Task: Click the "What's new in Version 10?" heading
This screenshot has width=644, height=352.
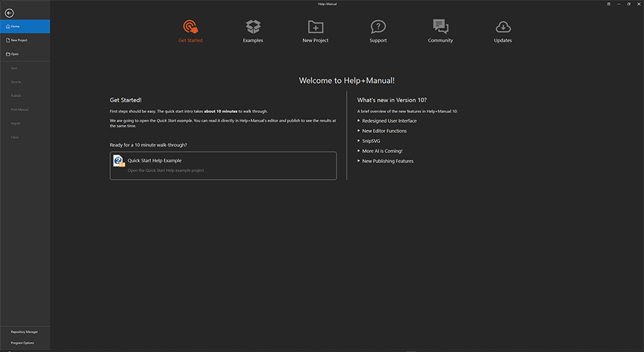Action: [392, 100]
